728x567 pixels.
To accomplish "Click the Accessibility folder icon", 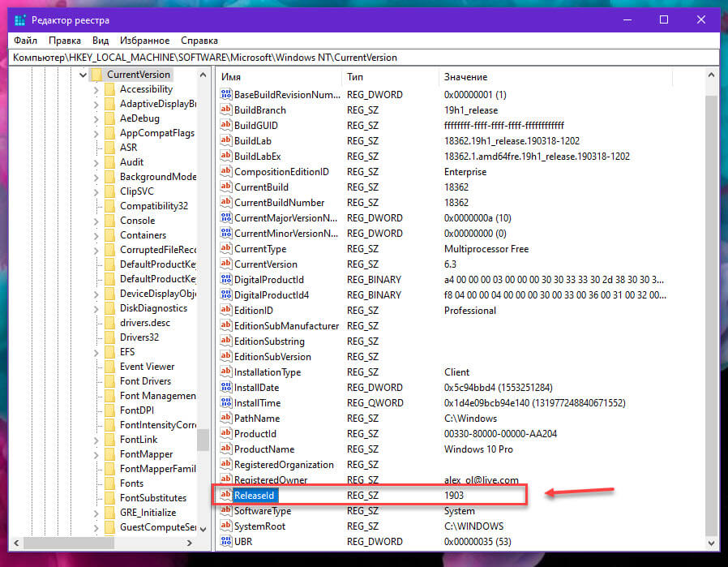I will point(110,89).
